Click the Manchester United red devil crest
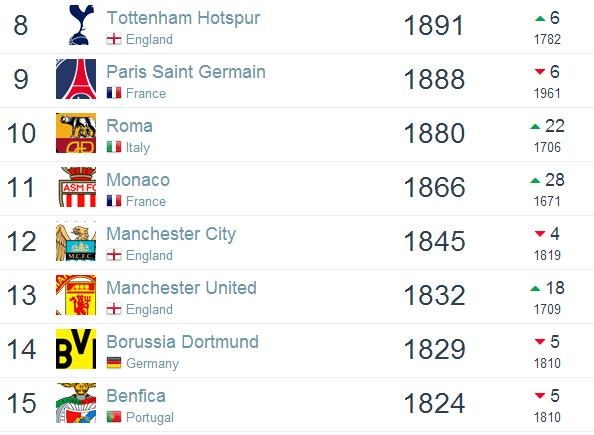This screenshot has width=594, height=435. click(76, 295)
